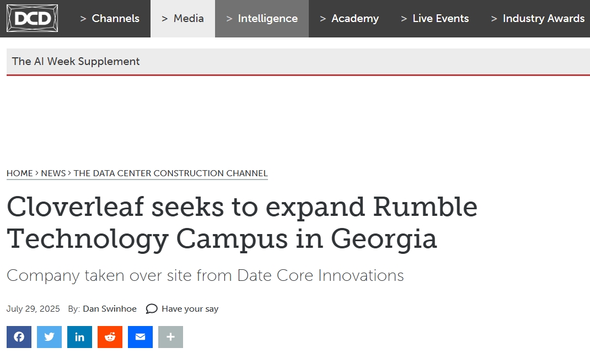The image size is (590, 364).
Task: Open the Industry Awards menu item
Action: point(538,18)
